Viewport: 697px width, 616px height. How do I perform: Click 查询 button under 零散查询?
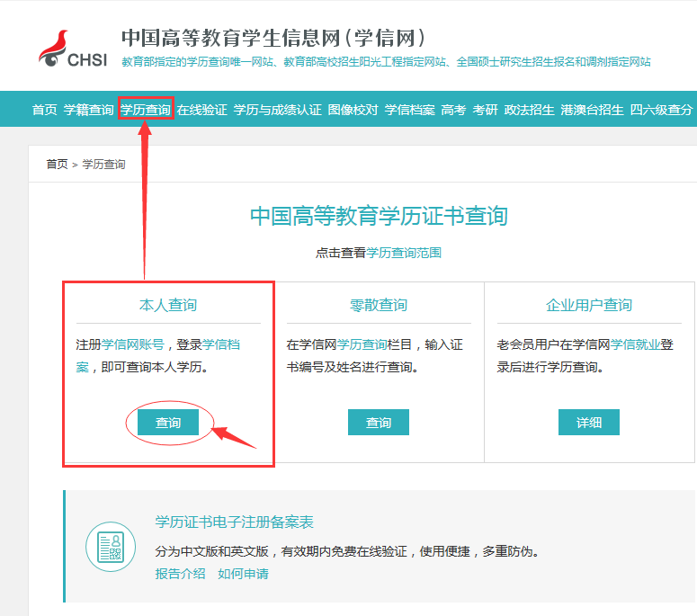point(379,423)
